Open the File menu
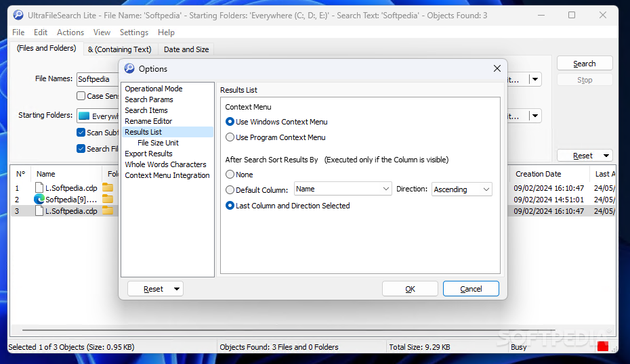 [18, 32]
